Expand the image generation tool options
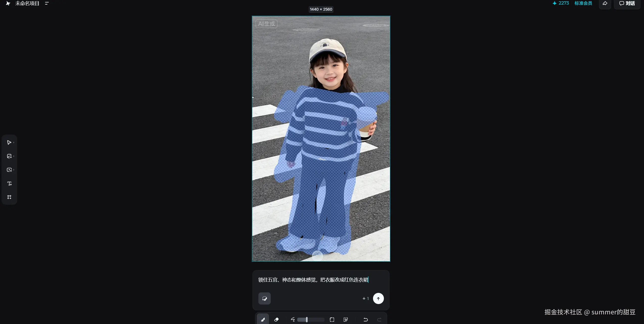 point(14,156)
